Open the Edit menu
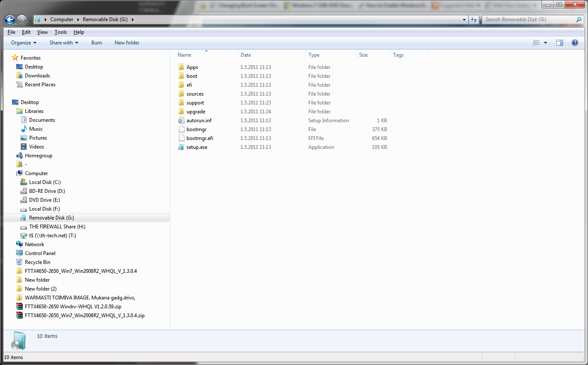Screen dimensions: 588x365 pos(26,32)
